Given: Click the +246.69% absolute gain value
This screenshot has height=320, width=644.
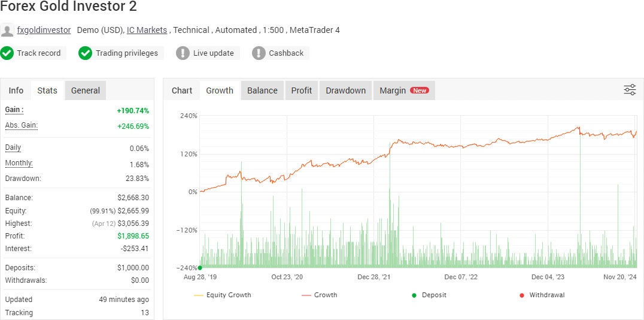Looking at the screenshot, I should [133, 126].
